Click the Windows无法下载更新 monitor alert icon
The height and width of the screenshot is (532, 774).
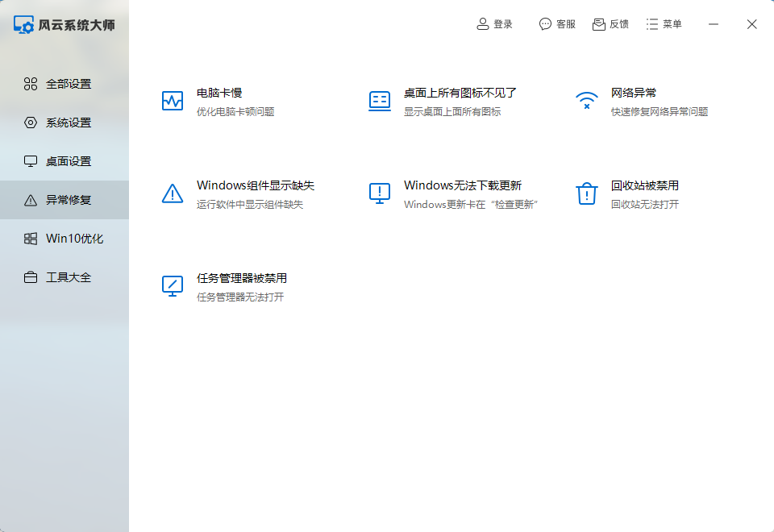pos(380,193)
